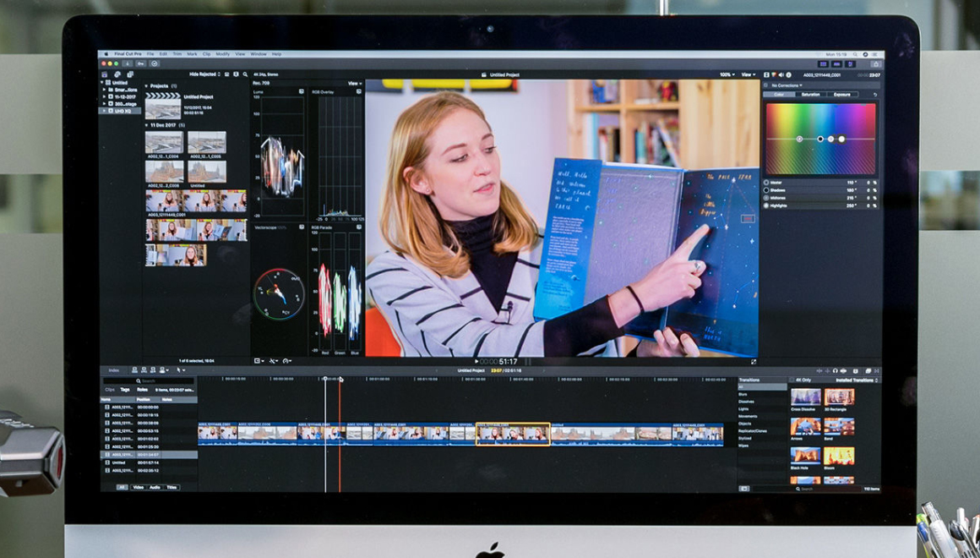Image resolution: width=980 pixels, height=558 pixels.
Task: Select the Highlights color control radio
Action: pyautogui.click(x=767, y=205)
